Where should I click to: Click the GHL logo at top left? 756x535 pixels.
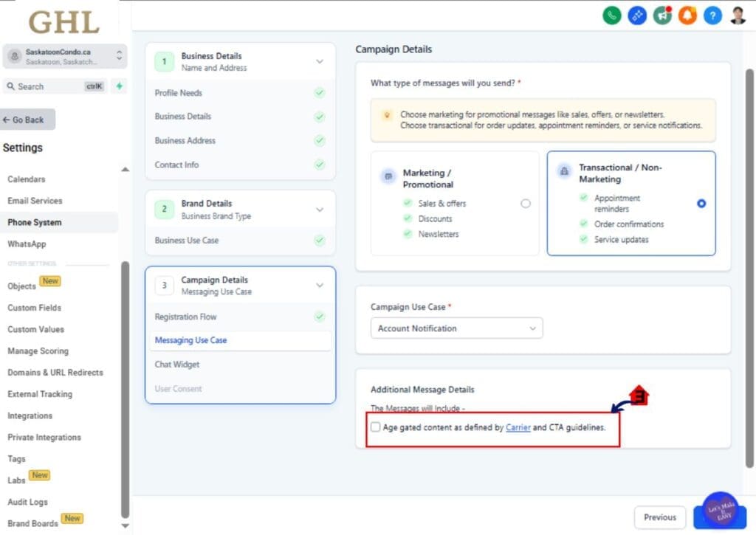point(63,22)
